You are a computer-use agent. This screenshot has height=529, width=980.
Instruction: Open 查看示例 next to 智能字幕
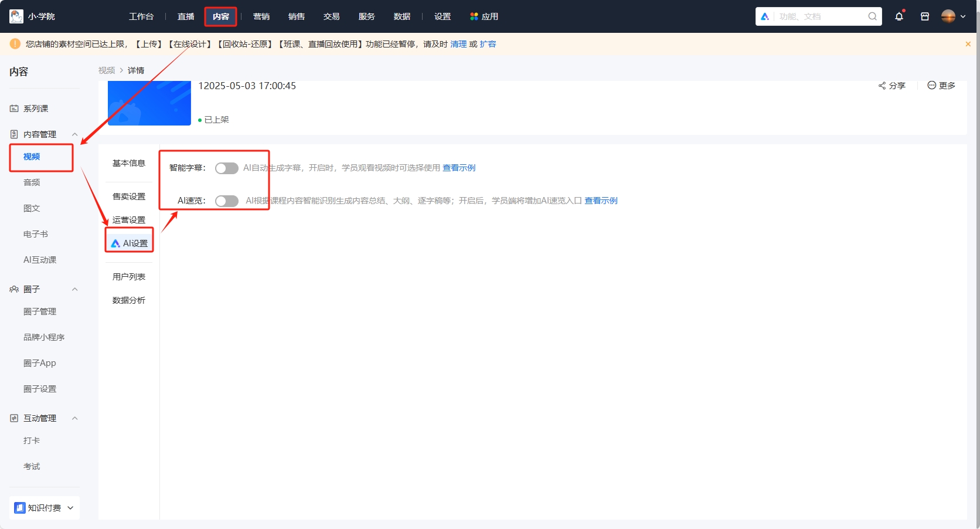(x=459, y=168)
